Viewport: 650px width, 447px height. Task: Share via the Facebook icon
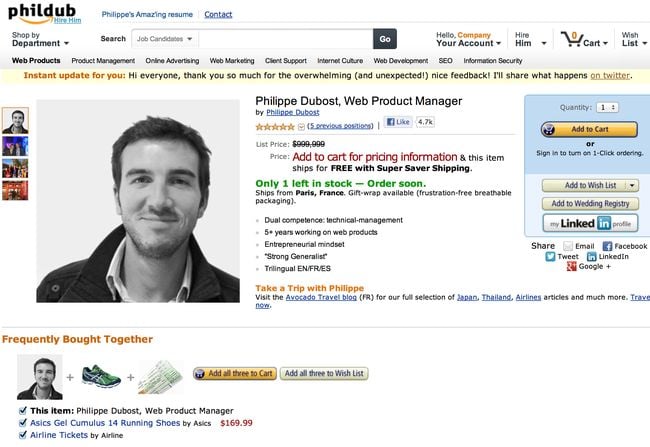606,245
